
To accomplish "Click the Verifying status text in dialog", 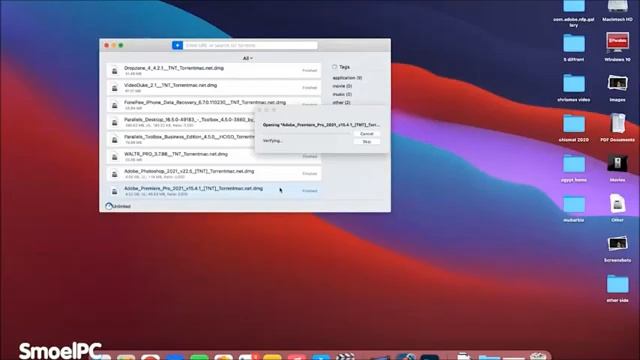I will click(273, 141).
